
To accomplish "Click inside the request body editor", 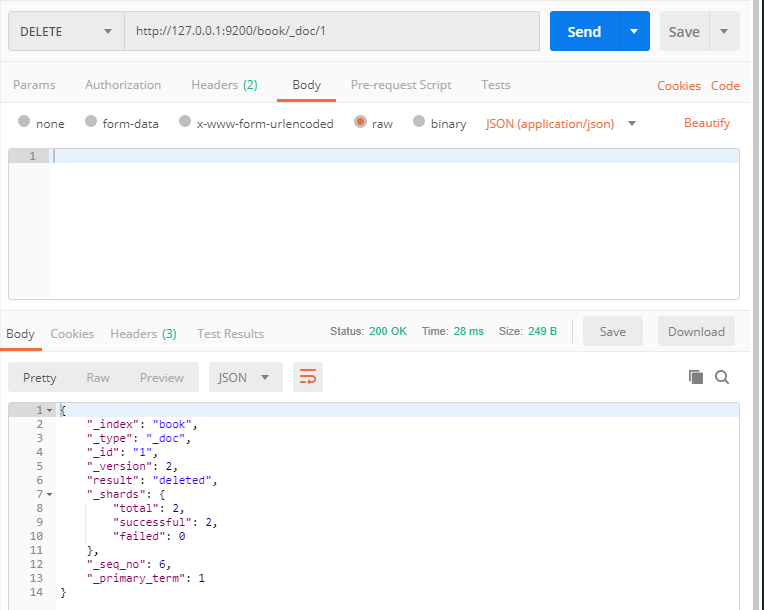I will tap(394, 224).
